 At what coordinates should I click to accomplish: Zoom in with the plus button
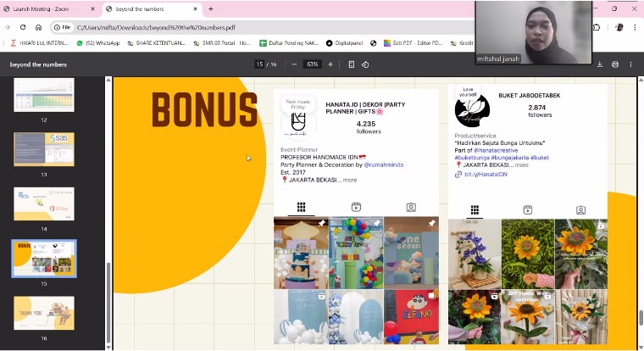330,64
